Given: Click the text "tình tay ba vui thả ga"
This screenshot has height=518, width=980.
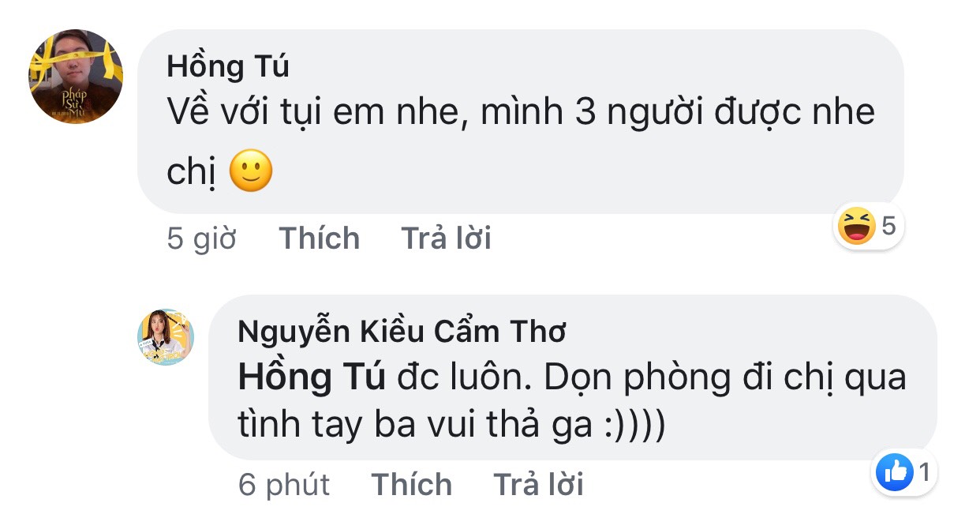Looking at the screenshot, I should (x=415, y=426).
